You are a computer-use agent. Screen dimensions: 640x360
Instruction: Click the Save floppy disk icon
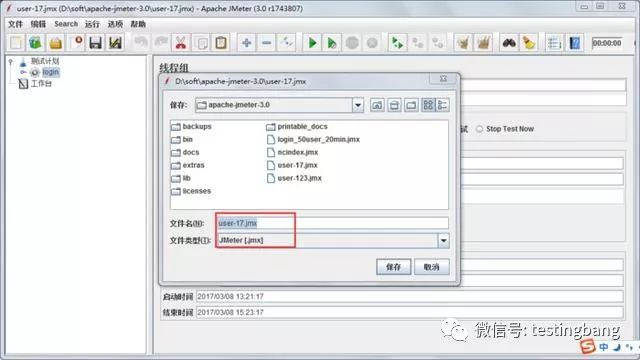[96, 42]
